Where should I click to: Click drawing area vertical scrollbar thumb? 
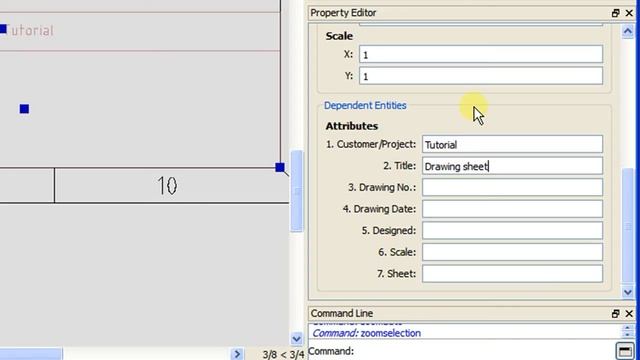click(297, 191)
